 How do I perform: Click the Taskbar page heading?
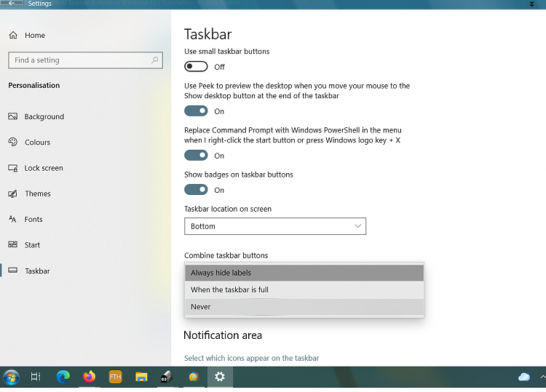click(x=208, y=34)
